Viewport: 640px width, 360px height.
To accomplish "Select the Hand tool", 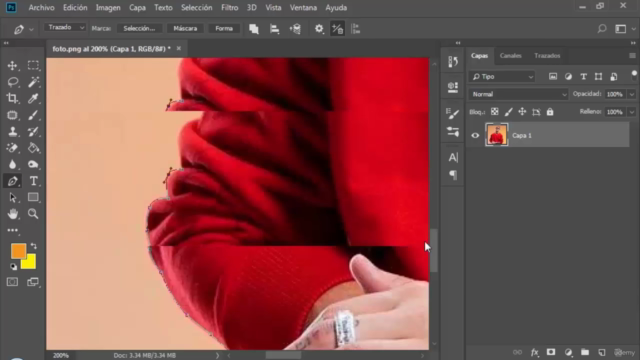I will click(12, 214).
